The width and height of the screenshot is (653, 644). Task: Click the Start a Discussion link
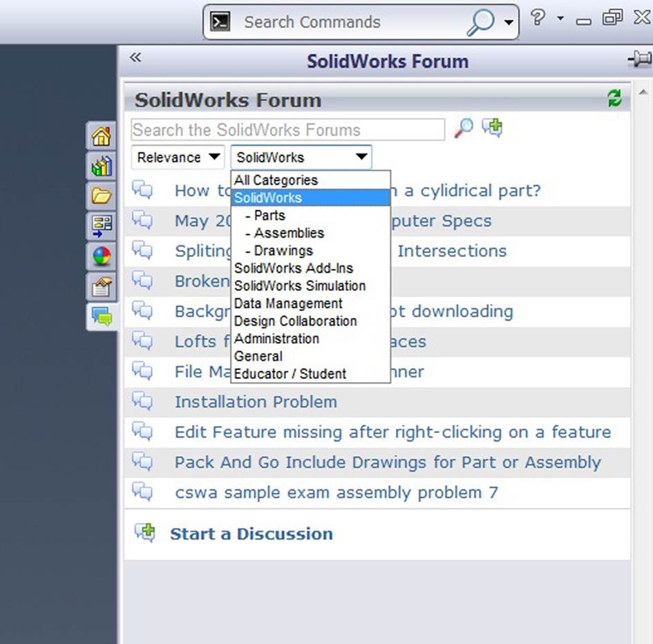(x=251, y=534)
